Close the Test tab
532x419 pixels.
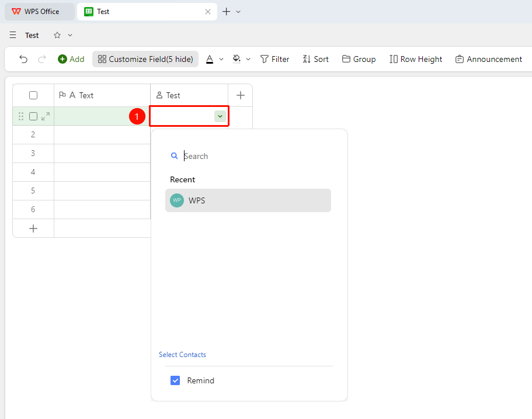208,12
